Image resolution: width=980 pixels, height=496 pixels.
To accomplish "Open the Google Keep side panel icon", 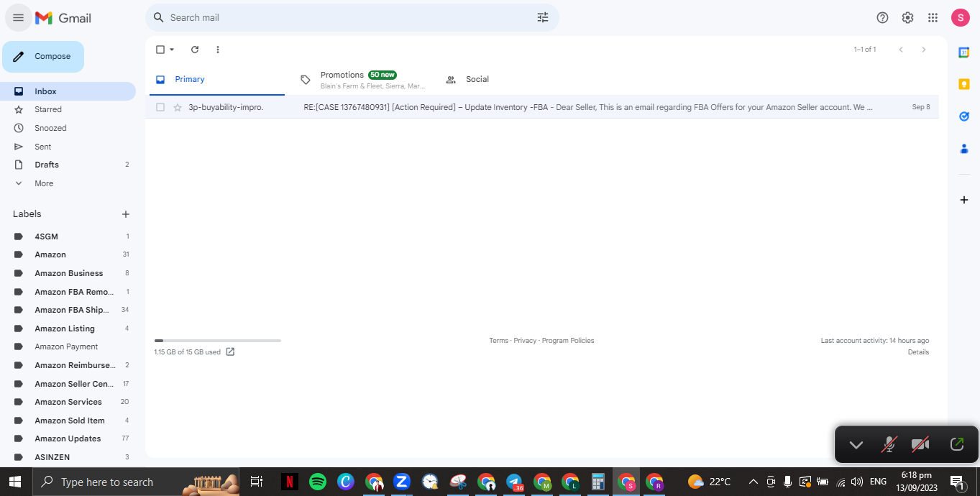I will (964, 84).
